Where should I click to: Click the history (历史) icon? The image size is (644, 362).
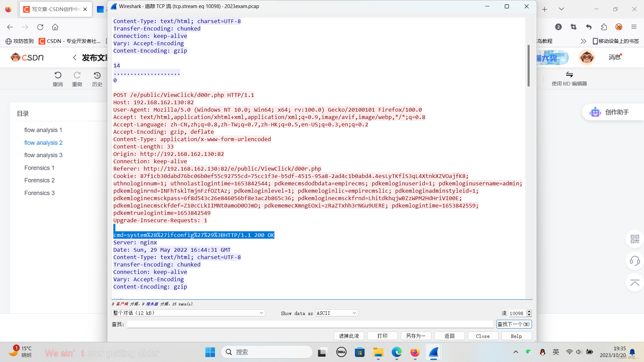pyautogui.click(x=97, y=75)
